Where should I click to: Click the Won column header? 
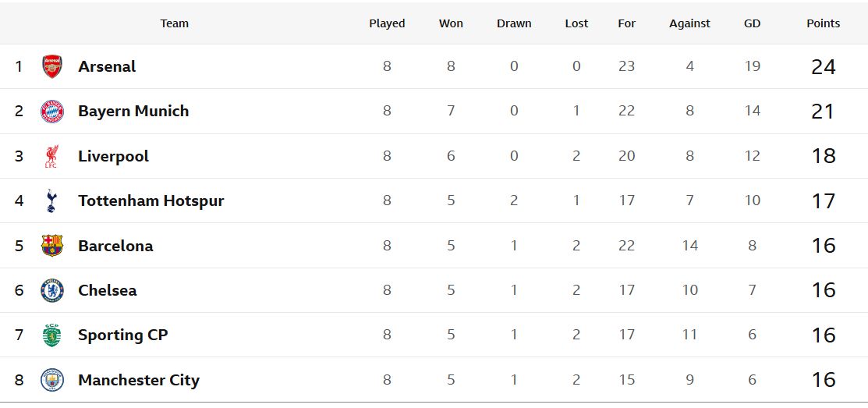[451, 23]
